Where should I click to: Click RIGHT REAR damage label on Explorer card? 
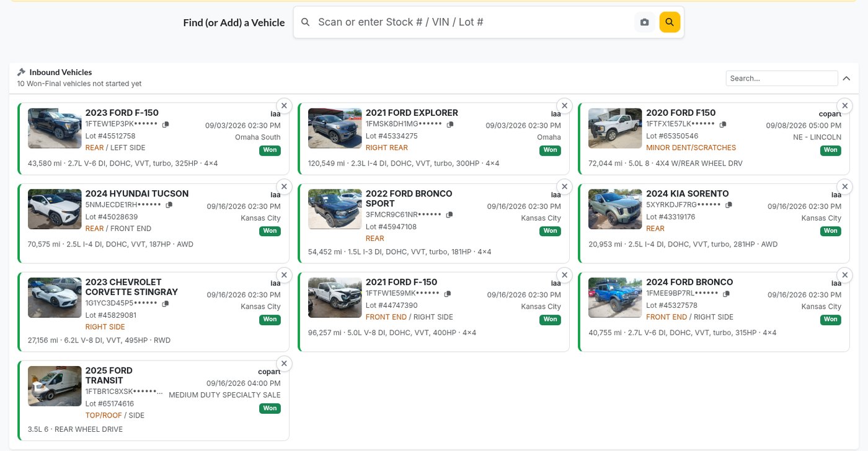click(387, 148)
